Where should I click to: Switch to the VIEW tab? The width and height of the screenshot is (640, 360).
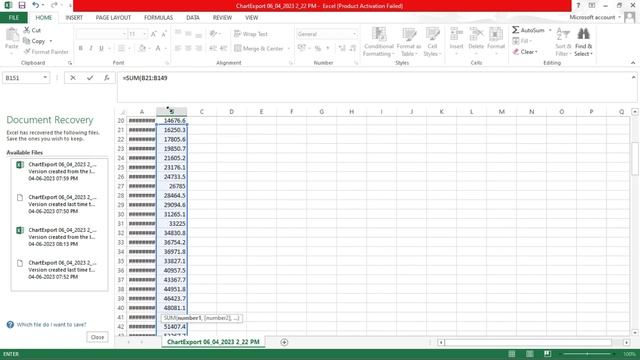point(251,18)
